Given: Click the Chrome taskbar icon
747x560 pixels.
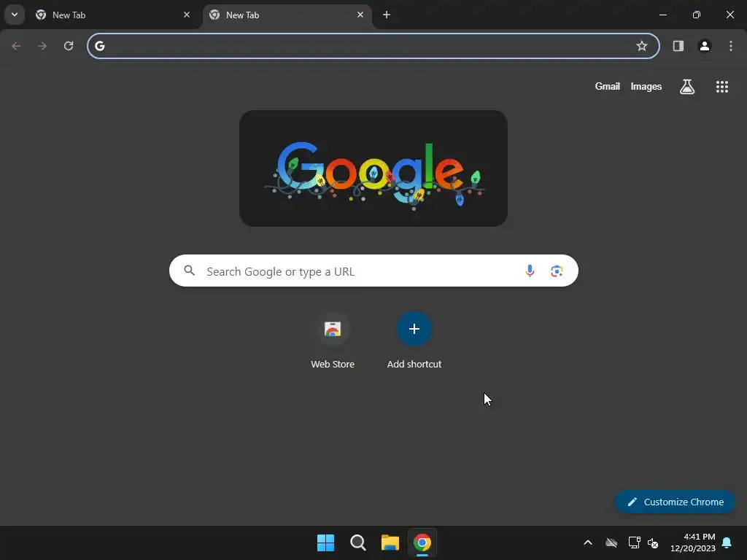Looking at the screenshot, I should 422,542.
